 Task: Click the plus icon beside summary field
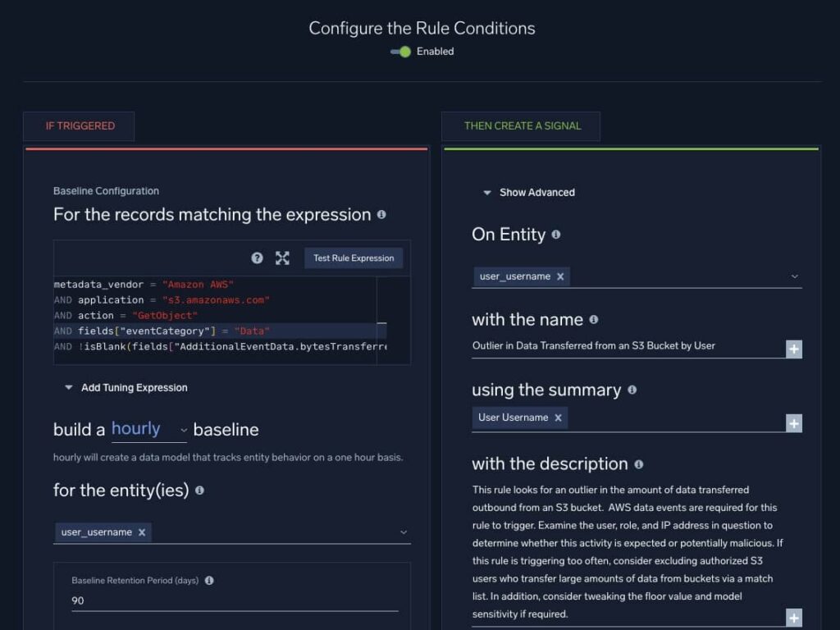[793, 423]
